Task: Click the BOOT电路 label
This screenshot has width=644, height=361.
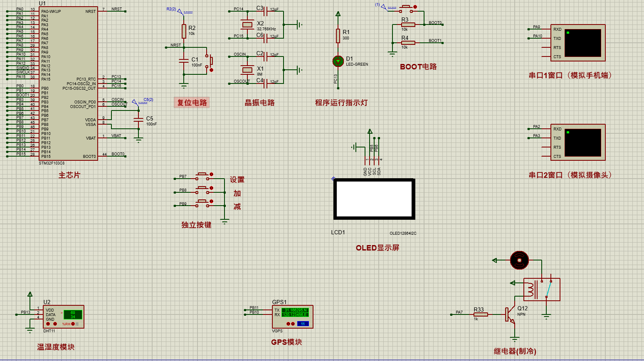Action: pos(418,66)
